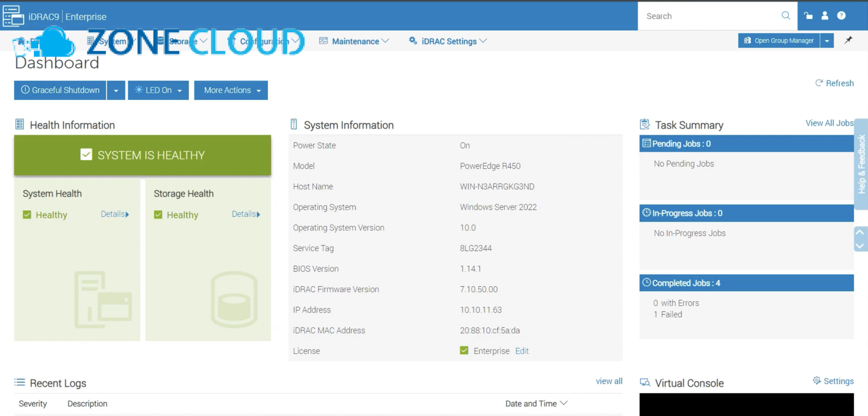Expand the iDRAC Settings menu chevron
Viewport: 868px width, 416px height.
(x=483, y=41)
